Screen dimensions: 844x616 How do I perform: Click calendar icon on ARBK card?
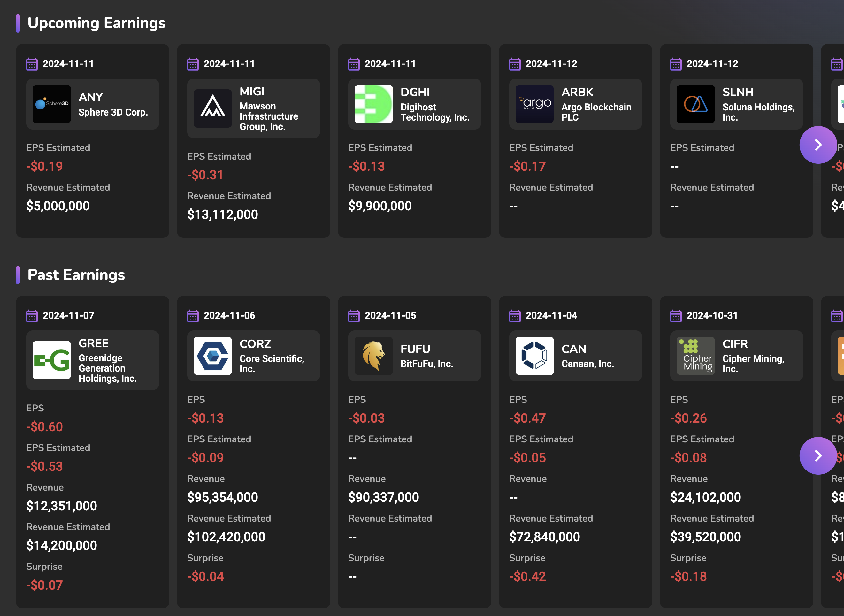pos(515,64)
